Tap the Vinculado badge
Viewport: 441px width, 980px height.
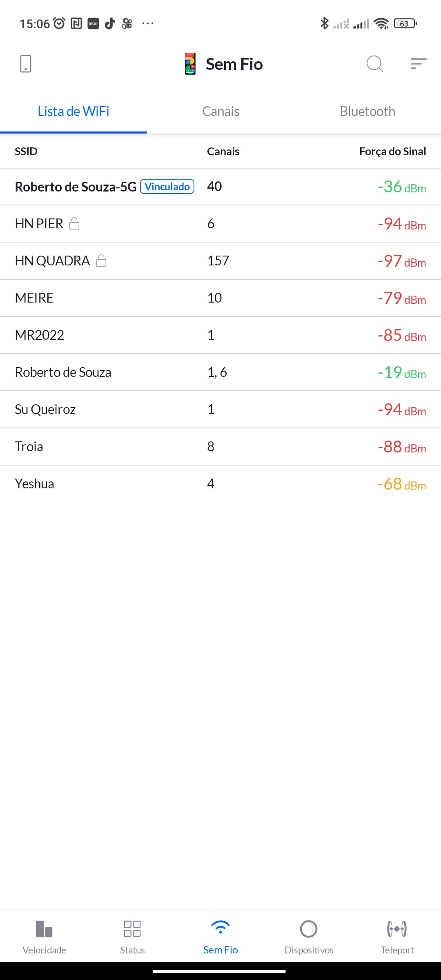click(x=167, y=187)
